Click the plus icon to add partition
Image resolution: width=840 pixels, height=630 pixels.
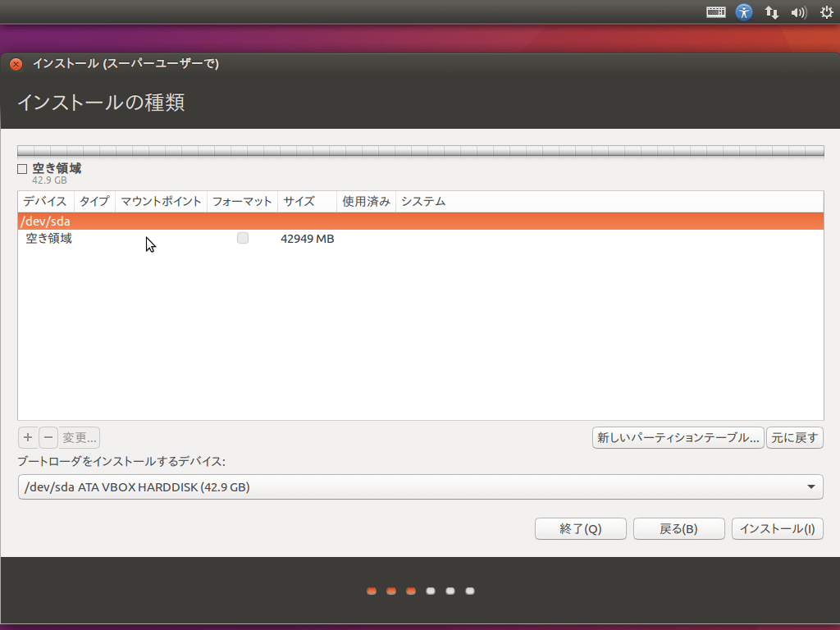(x=28, y=437)
